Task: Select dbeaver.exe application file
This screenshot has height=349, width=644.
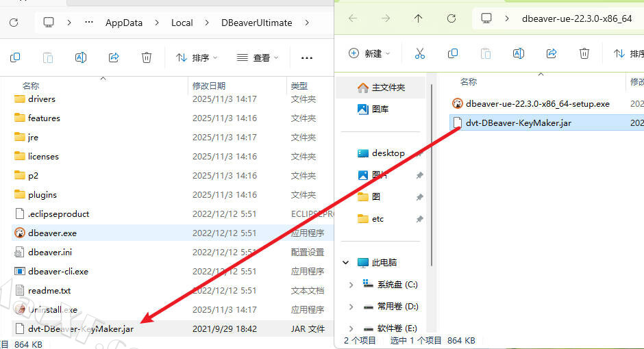Action: [x=52, y=233]
